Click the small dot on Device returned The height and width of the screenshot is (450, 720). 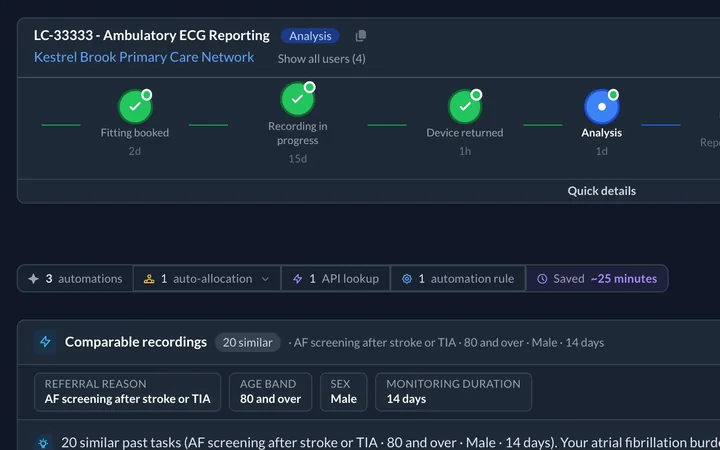[476, 95]
